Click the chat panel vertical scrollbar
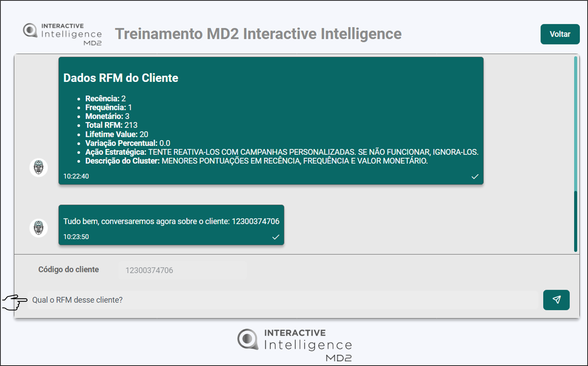The width and height of the screenshot is (588, 366). (575, 220)
